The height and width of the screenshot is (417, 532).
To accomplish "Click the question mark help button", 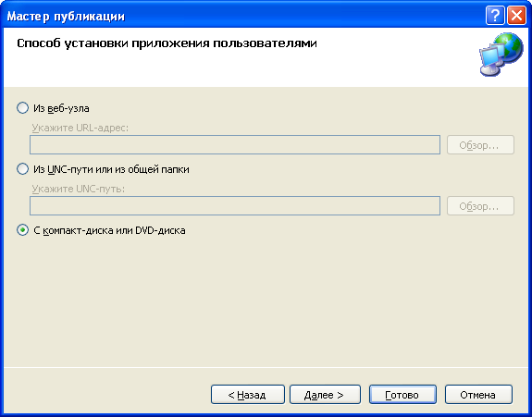I will (495, 15).
